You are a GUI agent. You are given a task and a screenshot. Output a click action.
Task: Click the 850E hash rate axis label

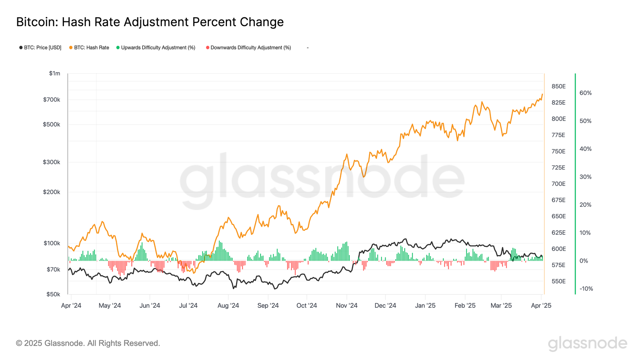(558, 86)
